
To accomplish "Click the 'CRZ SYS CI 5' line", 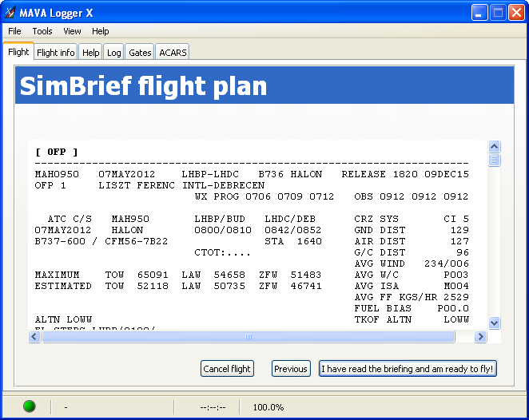I will [x=412, y=219].
